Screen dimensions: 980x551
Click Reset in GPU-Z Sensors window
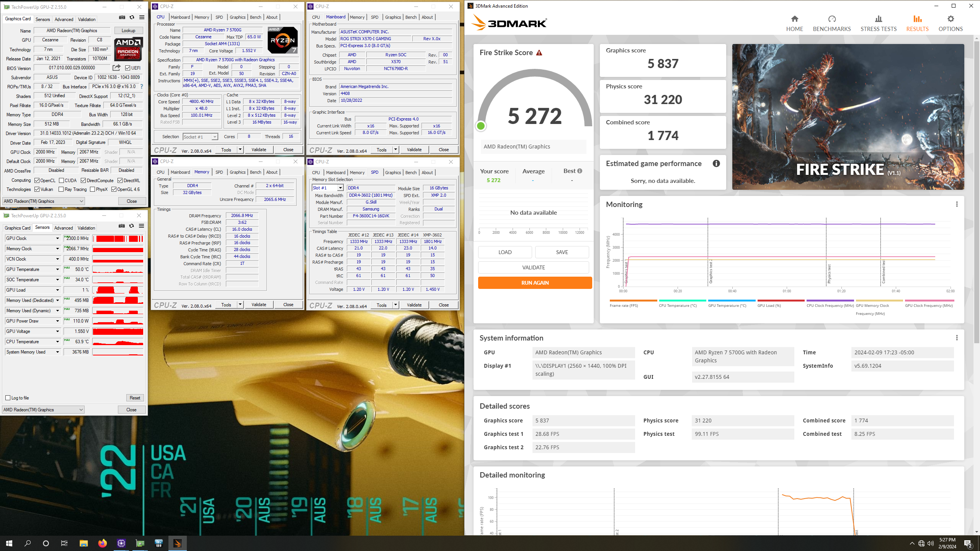pos(135,398)
